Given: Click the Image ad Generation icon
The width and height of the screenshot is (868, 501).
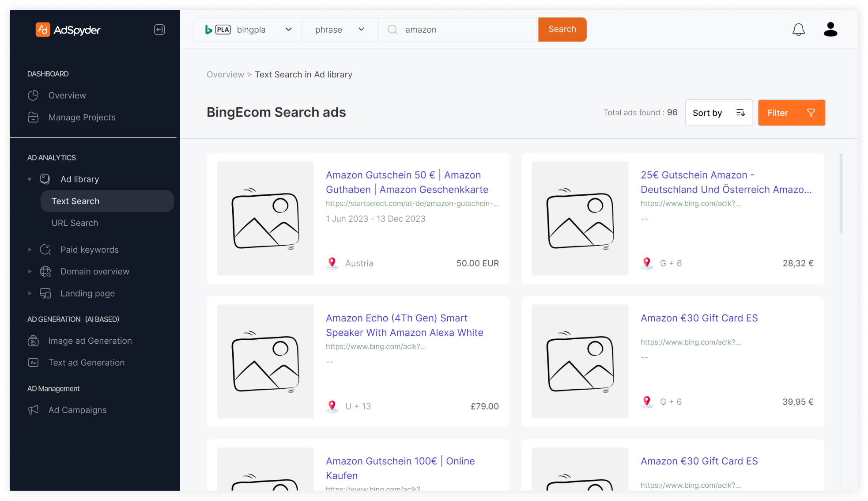Looking at the screenshot, I should pyautogui.click(x=33, y=341).
